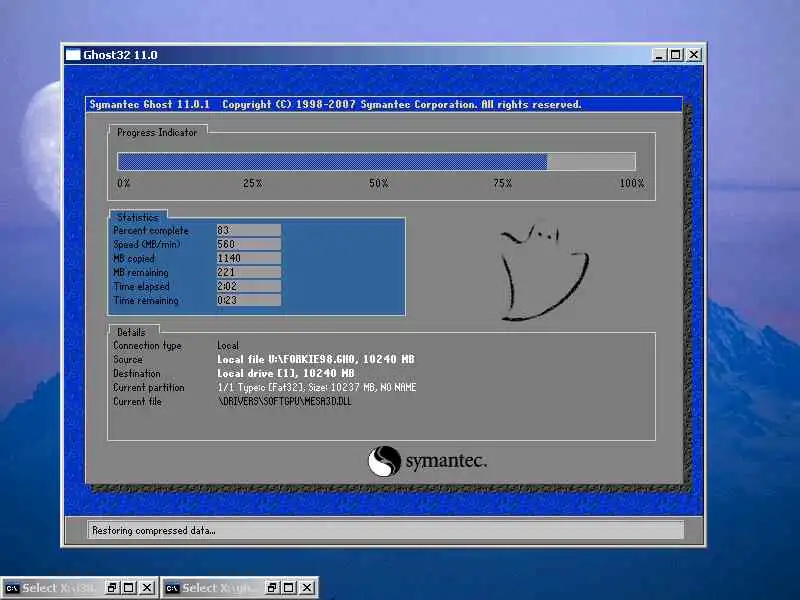Click the Time elapsed value 2:02
The width and height of the screenshot is (800, 600).
coord(248,286)
